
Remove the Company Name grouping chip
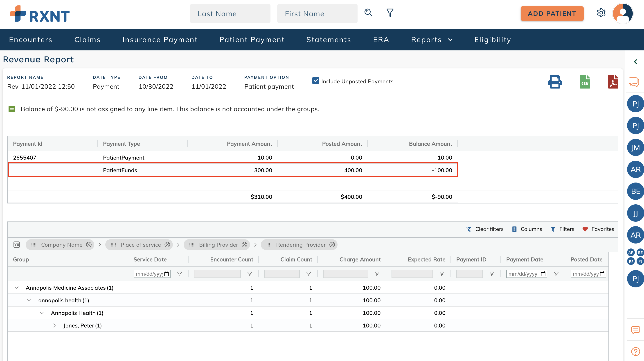pos(89,245)
